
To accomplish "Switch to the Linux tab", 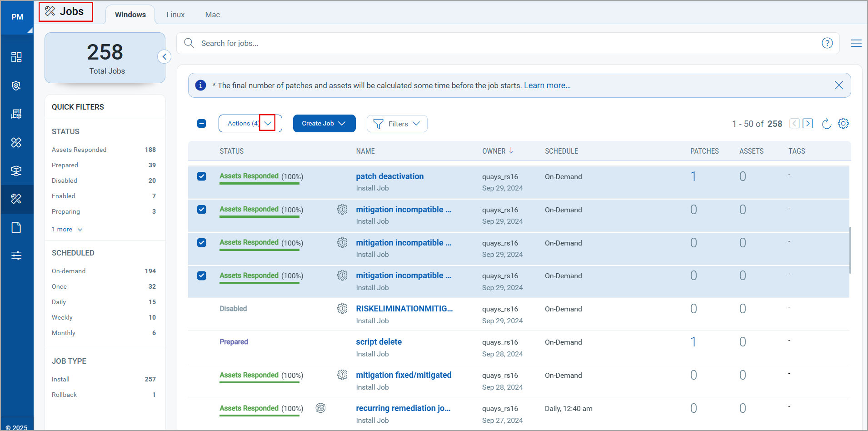I will [175, 15].
